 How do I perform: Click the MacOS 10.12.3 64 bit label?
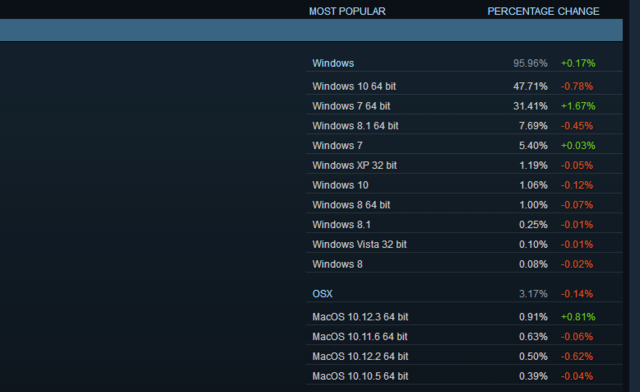(360, 317)
